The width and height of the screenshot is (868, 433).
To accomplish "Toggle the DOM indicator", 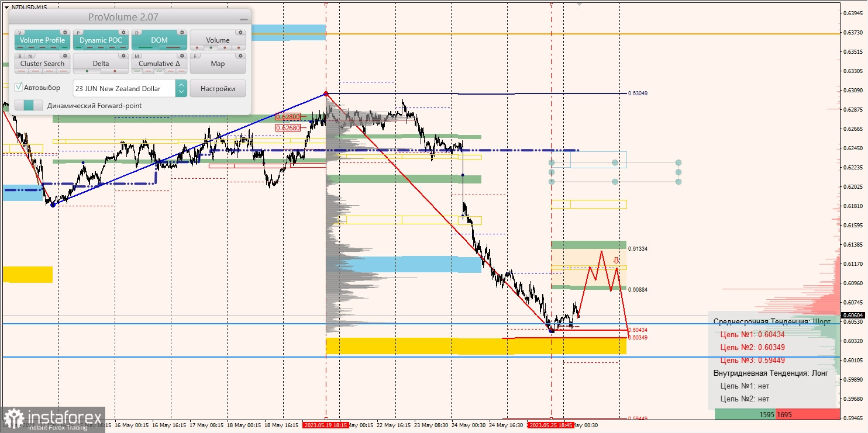I will point(159,40).
